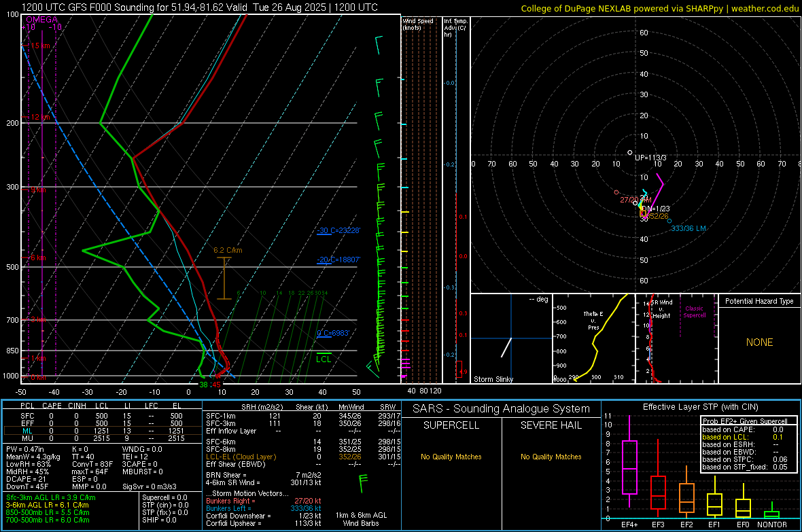Click the -30 C=23228' level label
This screenshot has height=532, width=802.
[x=338, y=231]
